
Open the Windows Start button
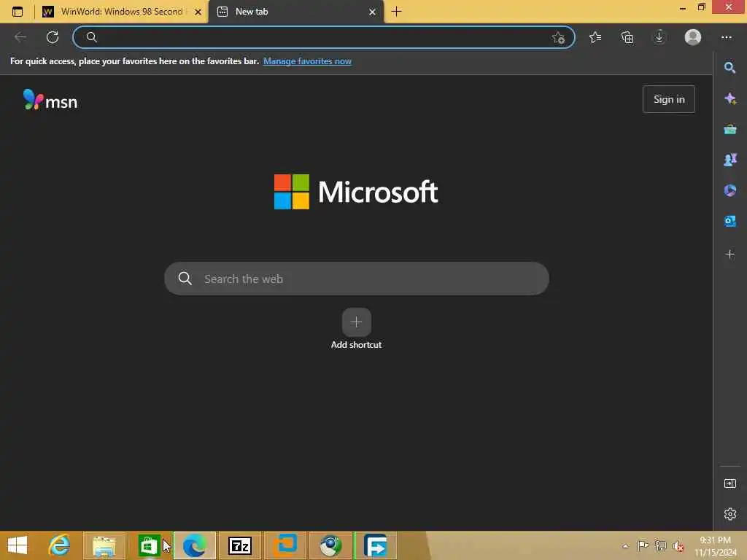pyautogui.click(x=18, y=545)
